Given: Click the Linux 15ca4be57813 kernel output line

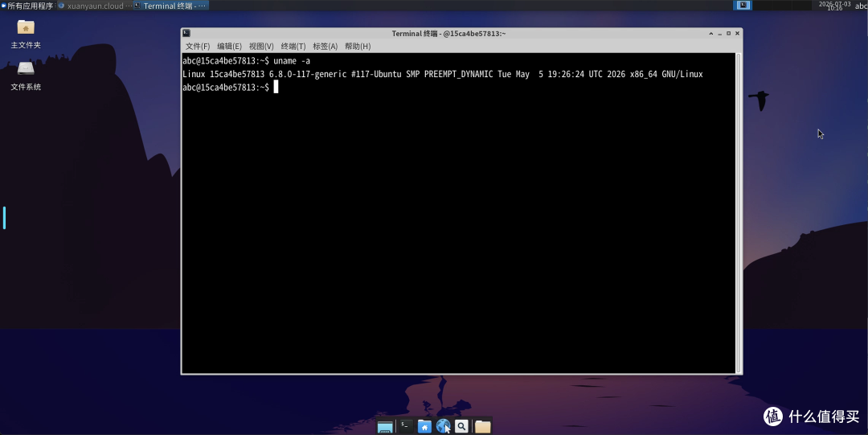Looking at the screenshot, I should coord(442,74).
